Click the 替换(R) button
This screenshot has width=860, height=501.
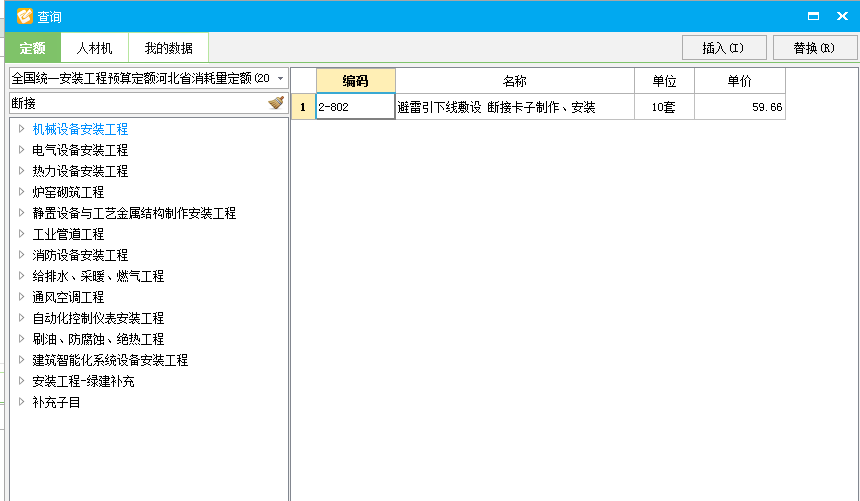(x=814, y=48)
